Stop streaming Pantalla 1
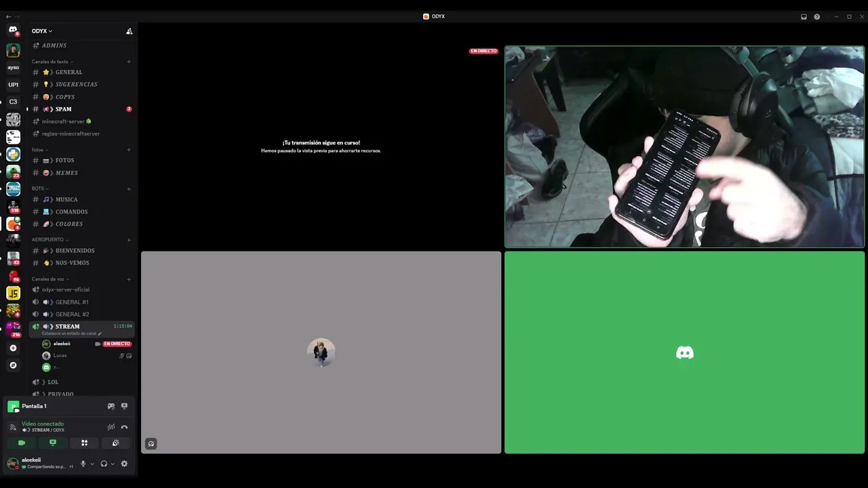The height and width of the screenshot is (488, 868). [x=124, y=406]
